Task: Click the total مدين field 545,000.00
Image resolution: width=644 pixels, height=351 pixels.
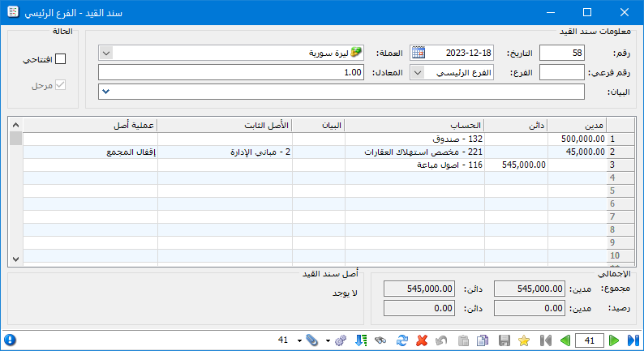Action: [530, 289]
